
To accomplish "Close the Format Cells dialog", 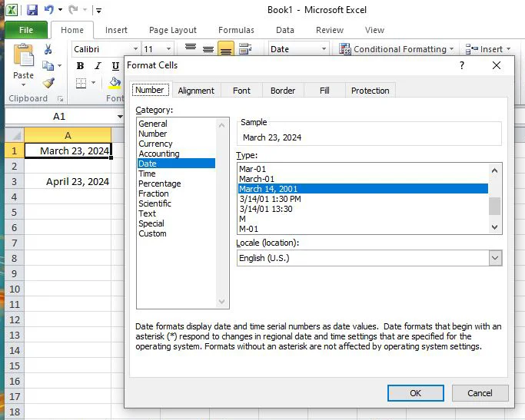I will click(x=497, y=65).
